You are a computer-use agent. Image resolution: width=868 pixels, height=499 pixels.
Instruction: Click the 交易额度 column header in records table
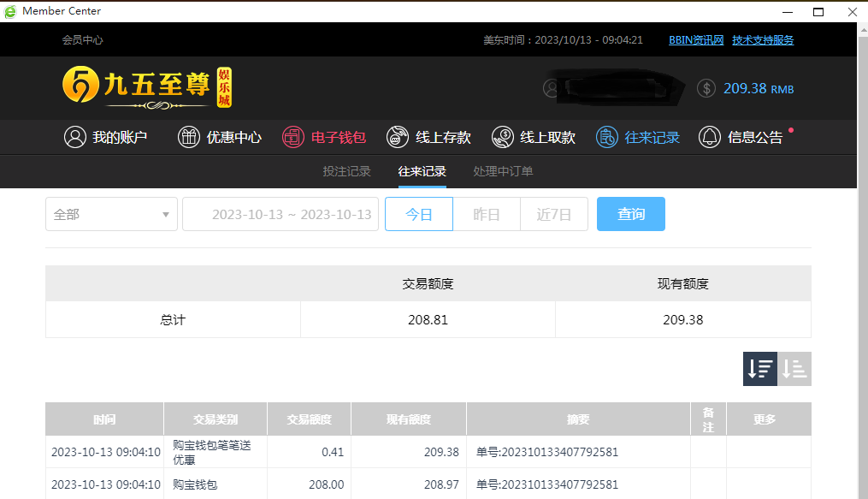coord(309,419)
